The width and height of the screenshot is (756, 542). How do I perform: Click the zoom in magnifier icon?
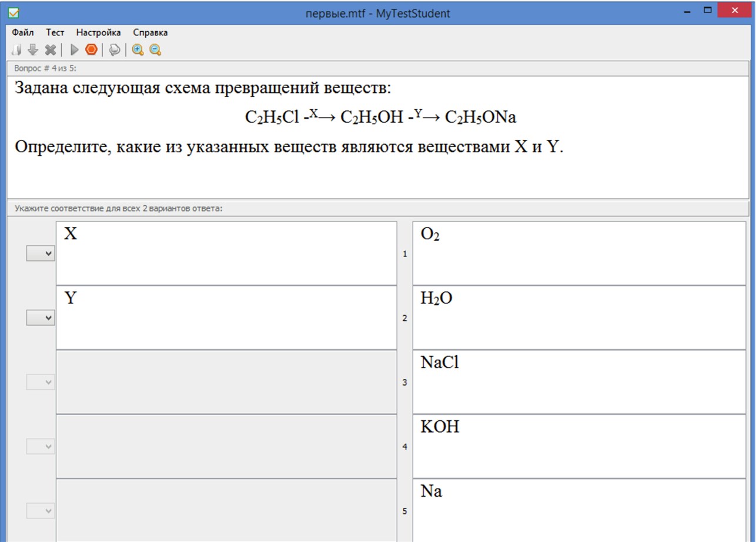pos(138,50)
